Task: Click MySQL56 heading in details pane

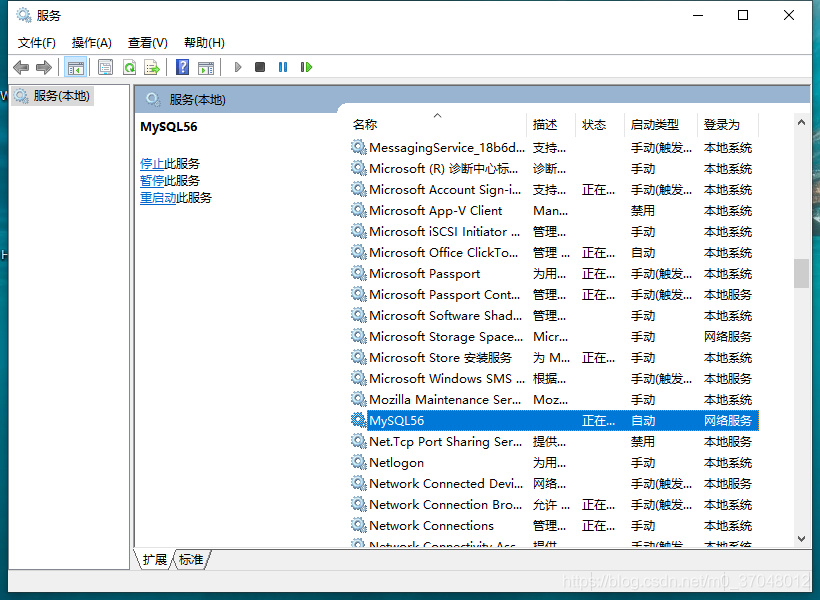Action: pos(168,127)
